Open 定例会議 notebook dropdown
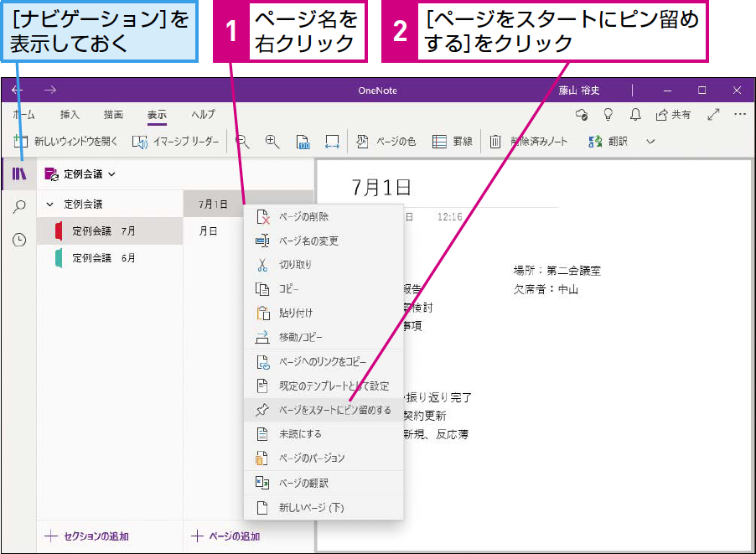756x554 pixels. click(x=80, y=174)
